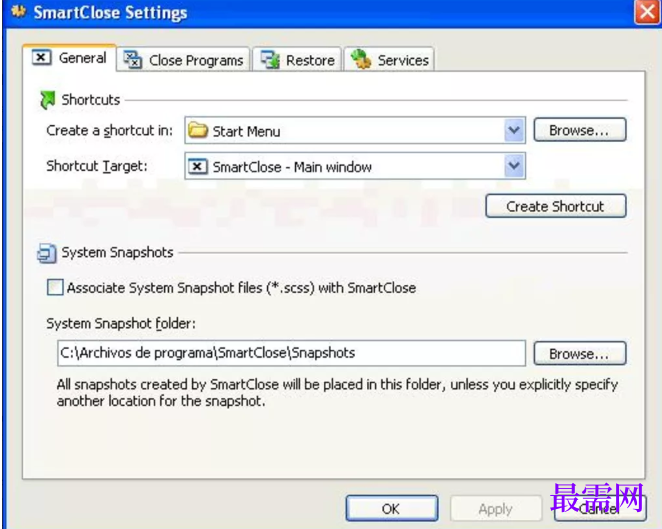Cancel the settings dialog
The image size is (662, 529).
600,509
